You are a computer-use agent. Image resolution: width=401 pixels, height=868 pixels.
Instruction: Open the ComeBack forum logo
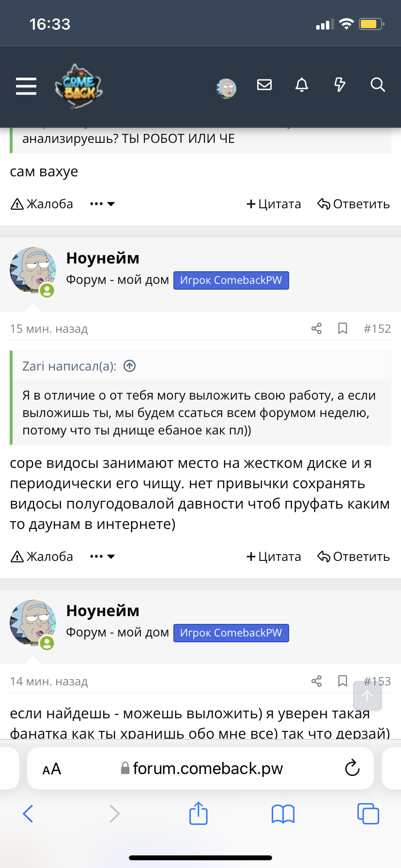[78, 86]
